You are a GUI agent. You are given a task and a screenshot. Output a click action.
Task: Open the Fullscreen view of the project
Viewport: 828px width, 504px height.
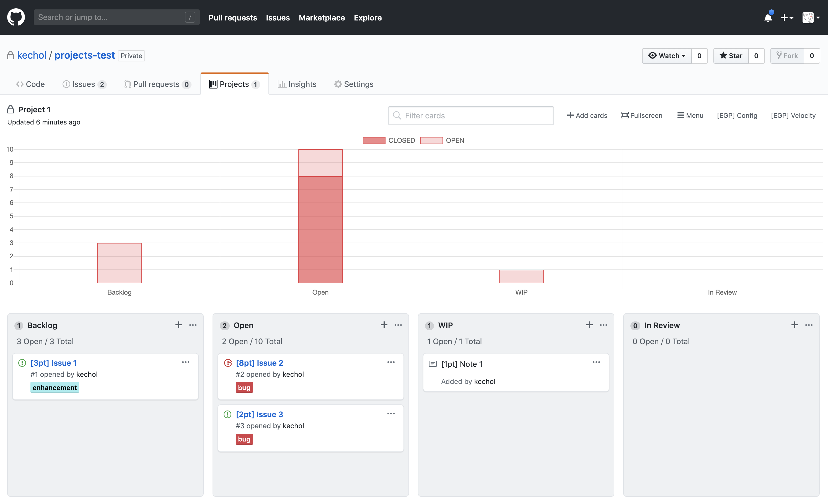tap(641, 116)
